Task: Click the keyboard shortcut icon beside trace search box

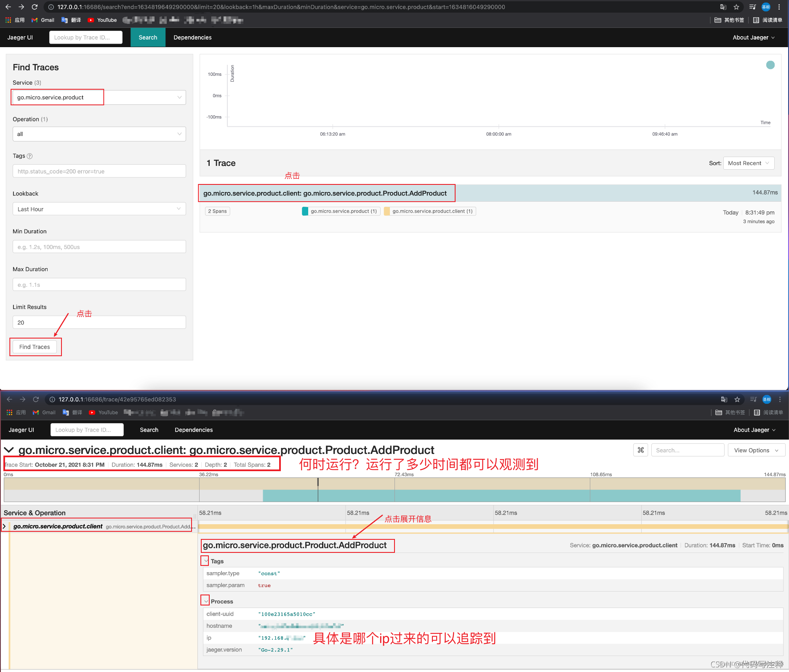Action: point(640,450)
